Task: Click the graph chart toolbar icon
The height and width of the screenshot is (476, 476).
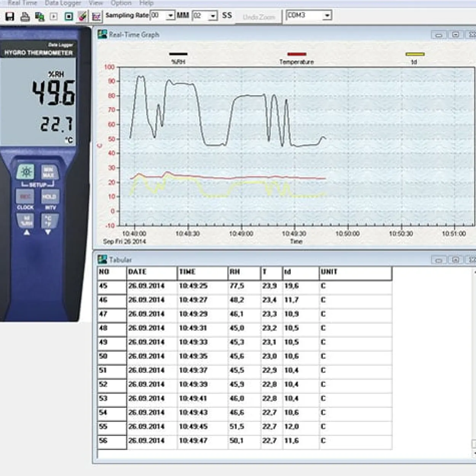Action: coord(96,16)
